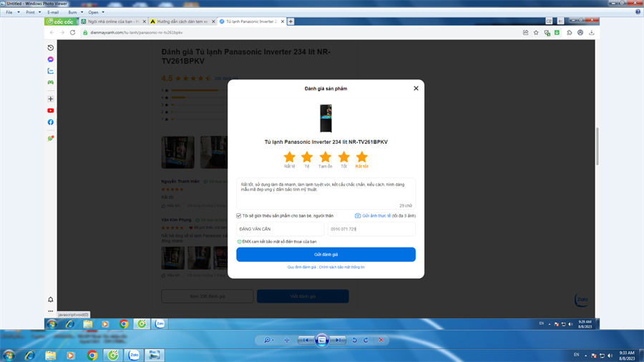Screen dimensions: 644x362
Task: Open the game controller sidebar icon
Action: [51, 82]
